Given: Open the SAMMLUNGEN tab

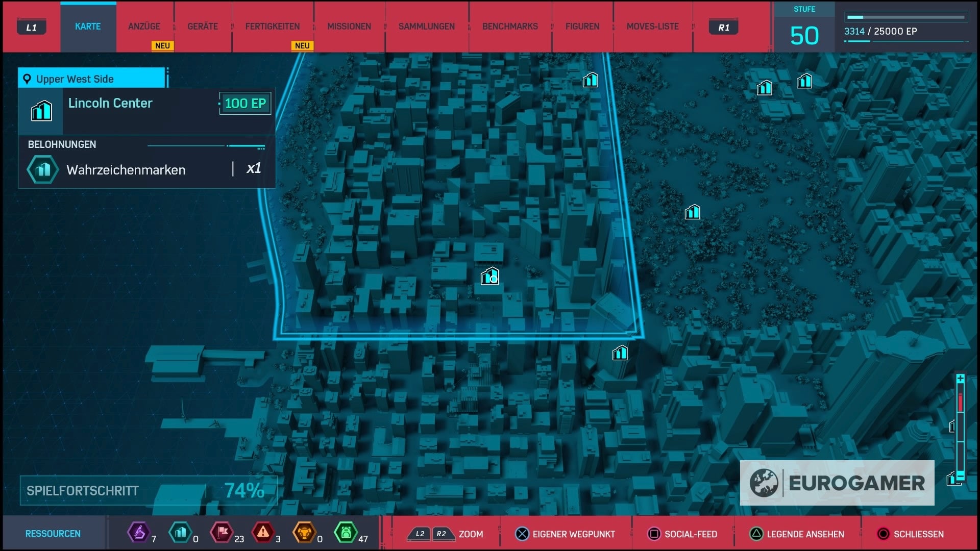Looking at the screenshot, I should click(427, 27).
